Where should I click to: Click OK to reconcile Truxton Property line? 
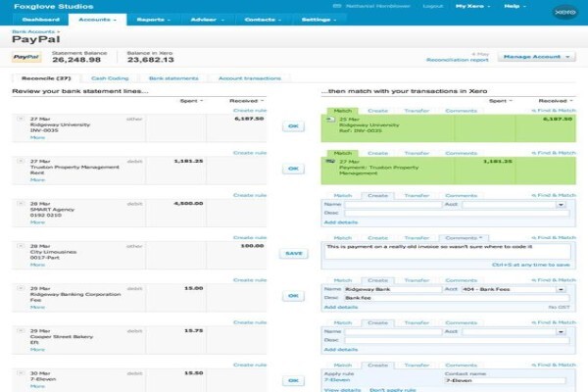click(293, 169)
